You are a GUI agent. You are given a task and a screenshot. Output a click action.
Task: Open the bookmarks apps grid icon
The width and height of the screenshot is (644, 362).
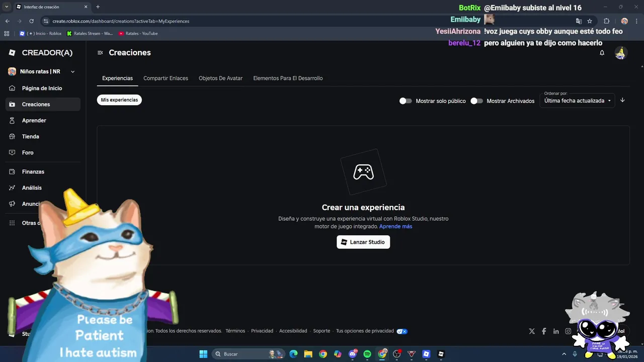(7, 34)
